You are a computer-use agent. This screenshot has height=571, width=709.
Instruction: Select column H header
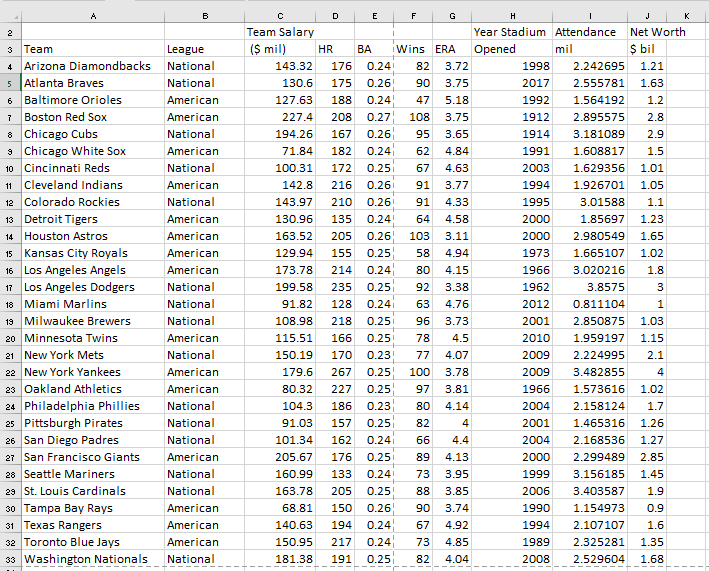(x=512, y=17)
